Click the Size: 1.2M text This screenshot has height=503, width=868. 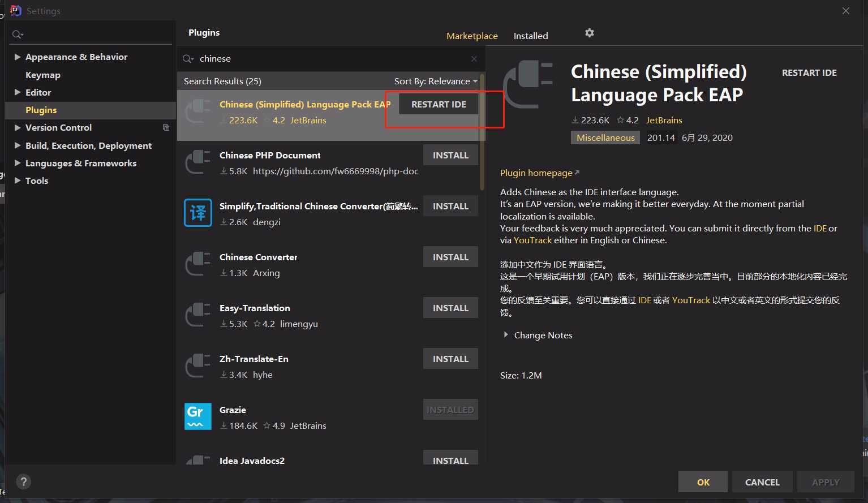point(521,375)
